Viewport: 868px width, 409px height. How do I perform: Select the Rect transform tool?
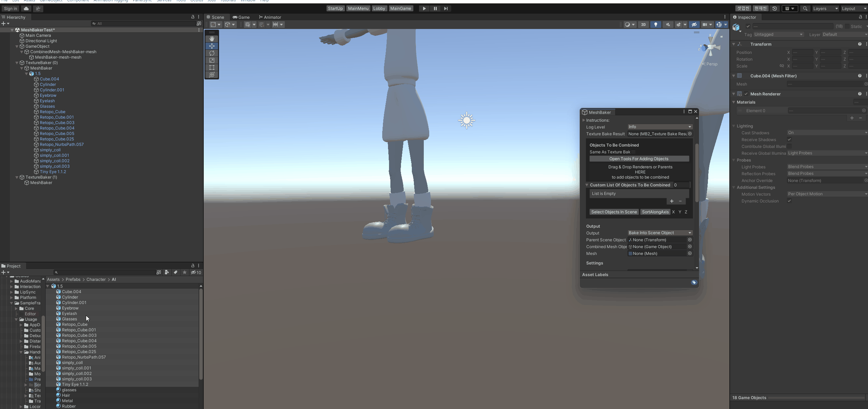(212, 67)
